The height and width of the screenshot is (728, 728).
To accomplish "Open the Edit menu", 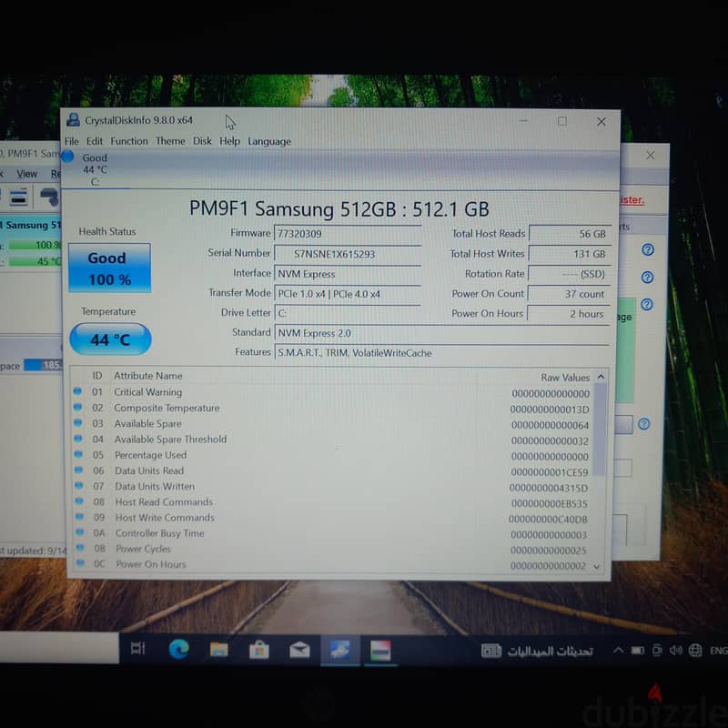I will coord(95,141).
